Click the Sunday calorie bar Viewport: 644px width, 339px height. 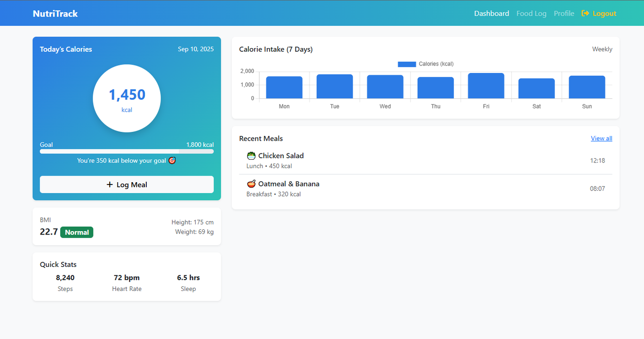coord(587,87)
